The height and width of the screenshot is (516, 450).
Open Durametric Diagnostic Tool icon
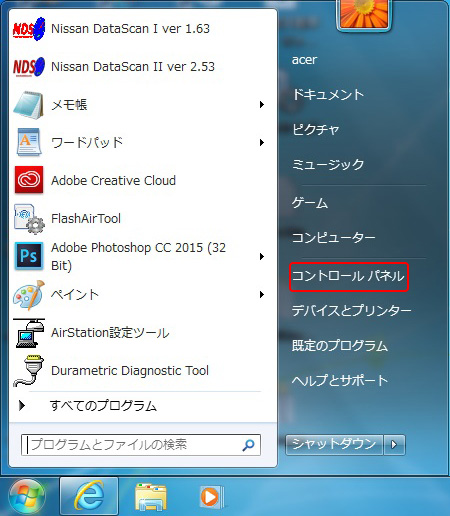coord(29,371)
